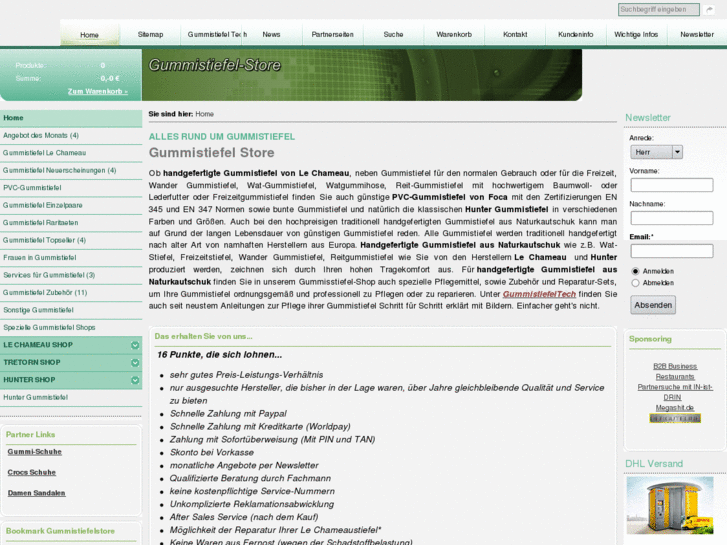Open Sonstige Gummistiefel category
Image resolution: width=727 pixels, height=545 pixels.
[x=71, y=310]
